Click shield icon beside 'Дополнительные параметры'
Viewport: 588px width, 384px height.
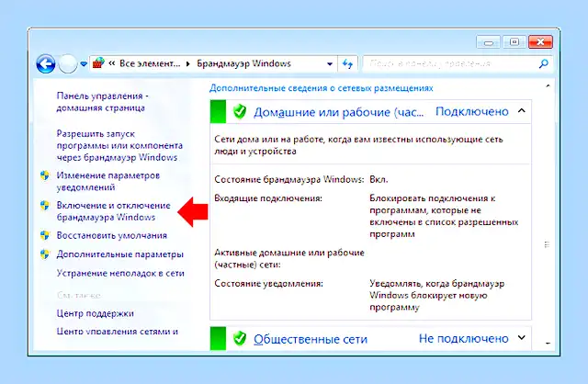(x=45, y=254)
